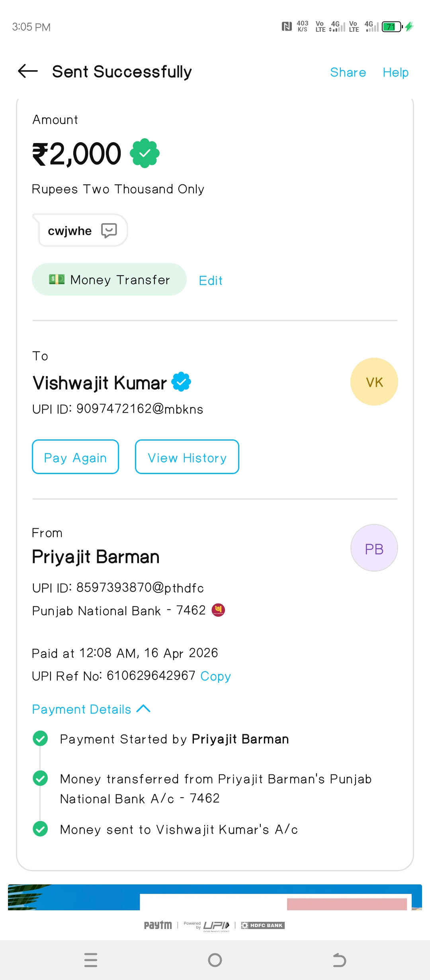Tap the Punjab National Bank logo icon
Image resolution: width=430 pixels, height=980 pixels.
(218, 610)
